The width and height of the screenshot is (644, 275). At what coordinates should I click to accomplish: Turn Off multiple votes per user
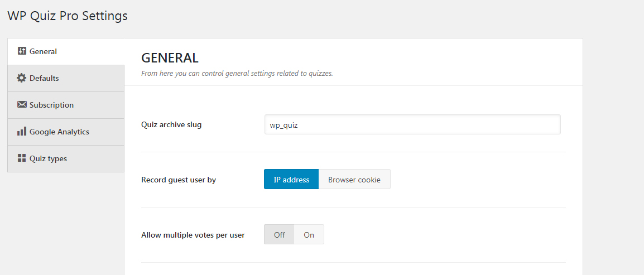279,234
